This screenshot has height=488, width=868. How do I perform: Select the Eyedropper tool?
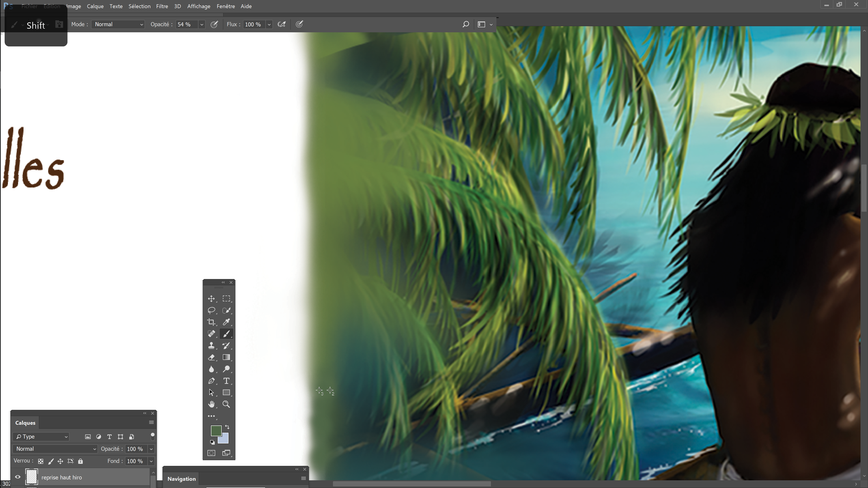pos(226,322)
